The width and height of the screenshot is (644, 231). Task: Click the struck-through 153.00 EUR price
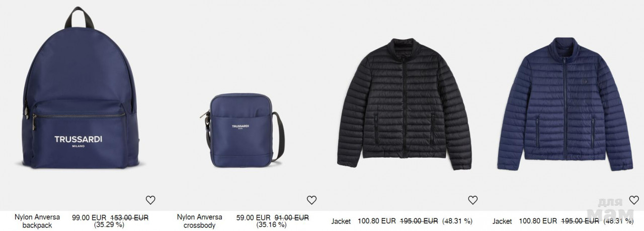[x=129, y=217]
